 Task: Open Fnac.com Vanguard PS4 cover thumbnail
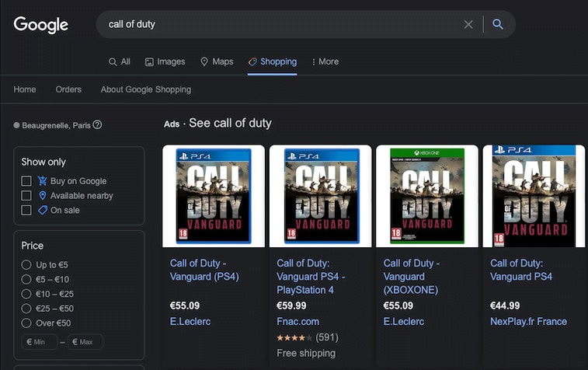320,196
